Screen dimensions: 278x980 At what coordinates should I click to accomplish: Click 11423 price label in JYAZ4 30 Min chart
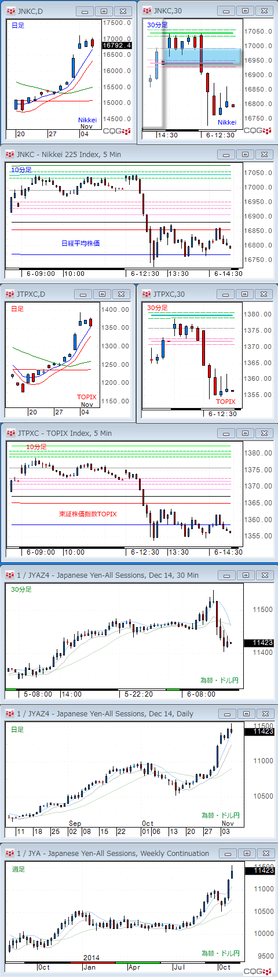pos(259,643)
